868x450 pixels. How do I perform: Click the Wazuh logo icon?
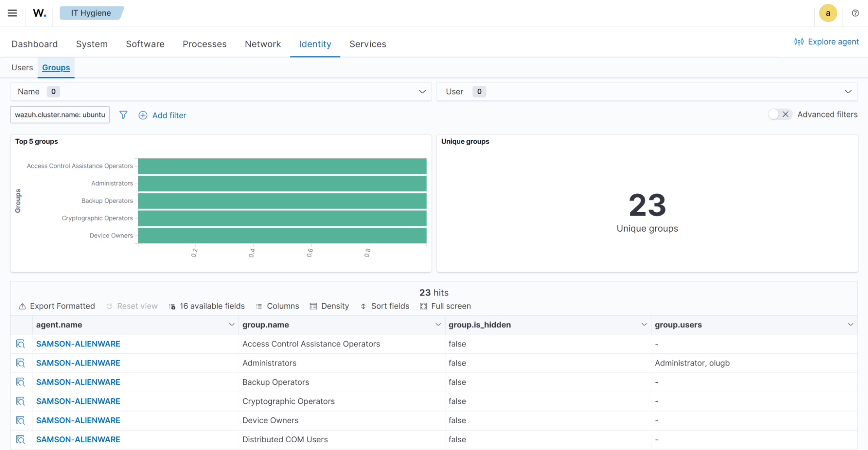[x=39, y=13]
